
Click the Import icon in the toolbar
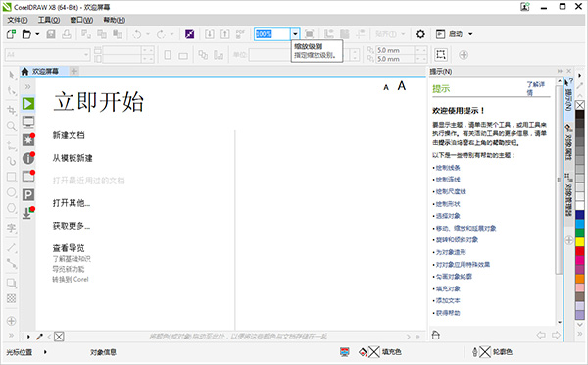click(x=210, y=34)
